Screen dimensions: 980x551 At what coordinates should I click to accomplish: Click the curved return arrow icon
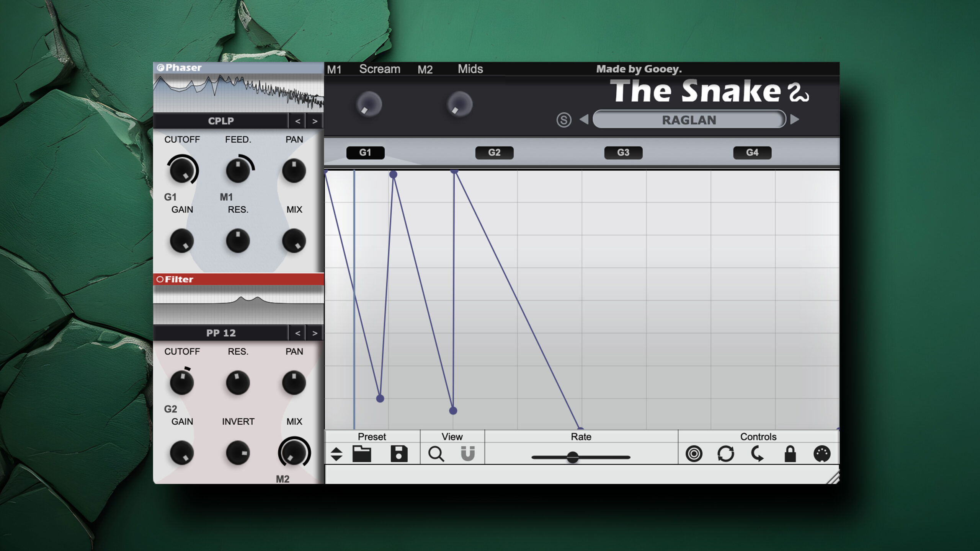click(x=757, y=454)
